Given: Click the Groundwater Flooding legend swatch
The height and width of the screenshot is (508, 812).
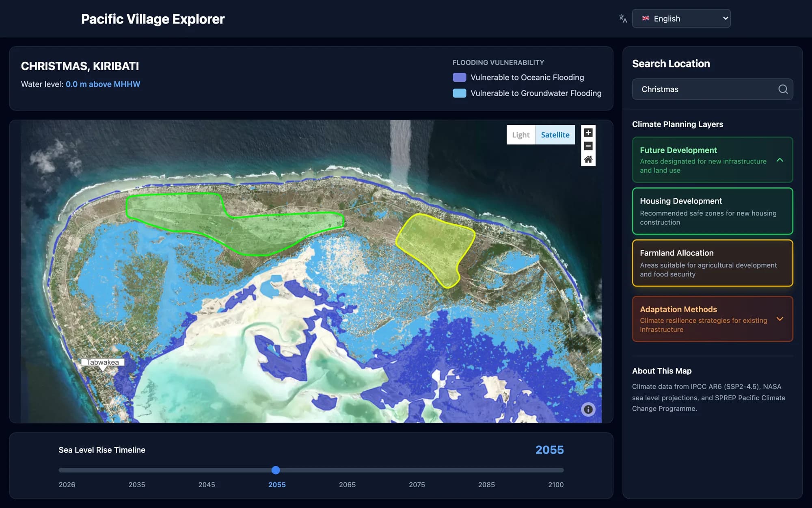Looking at the screenshot, I should [459, 93].
